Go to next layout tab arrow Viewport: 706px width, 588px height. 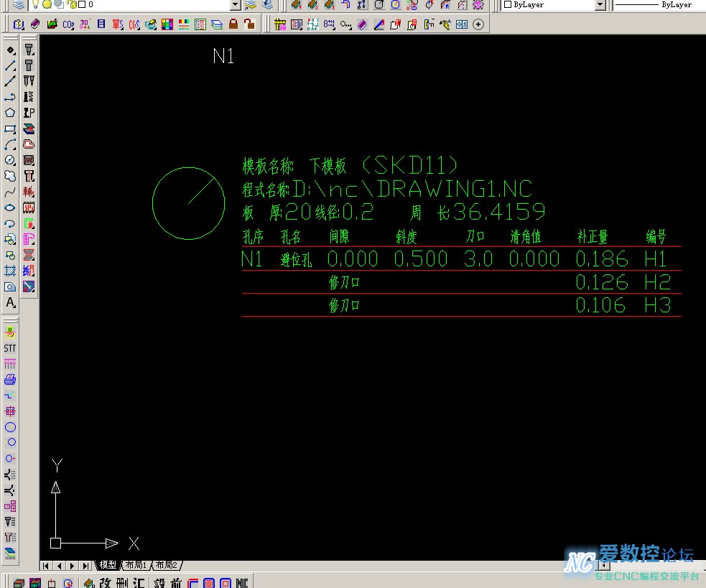click(72, 566)
